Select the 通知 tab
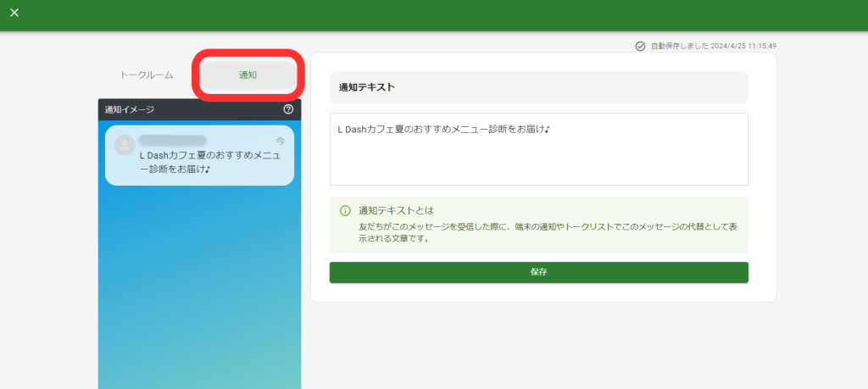The width and height of the screenshot is (868, 389). point(248,75)
